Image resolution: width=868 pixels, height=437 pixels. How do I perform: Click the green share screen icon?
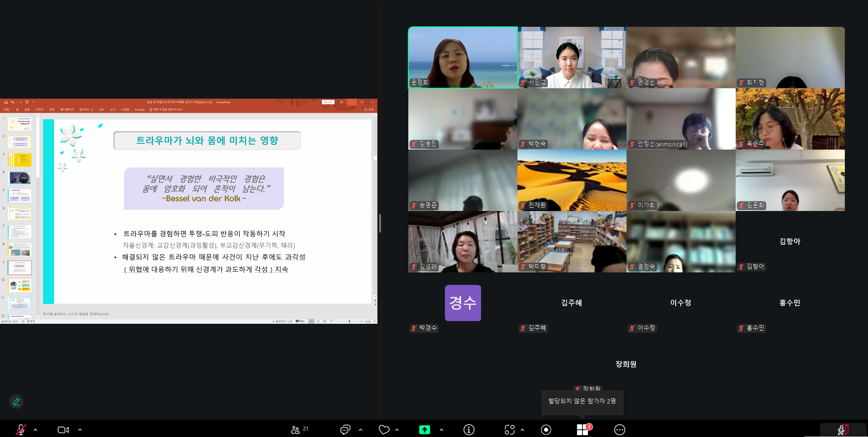click(424, 429)
